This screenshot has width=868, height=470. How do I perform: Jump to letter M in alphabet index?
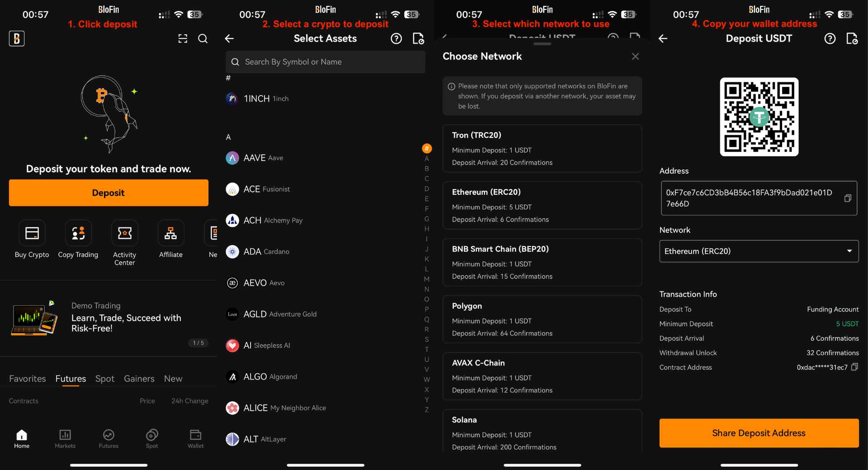[427, 279]
